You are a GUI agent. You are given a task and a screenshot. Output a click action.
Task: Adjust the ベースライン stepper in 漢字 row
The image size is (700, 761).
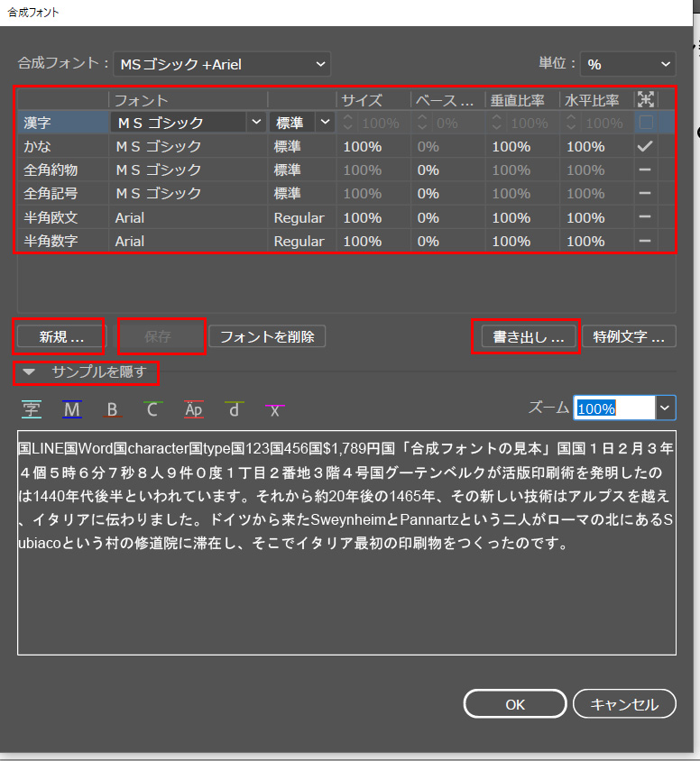[x=422, y=123]
